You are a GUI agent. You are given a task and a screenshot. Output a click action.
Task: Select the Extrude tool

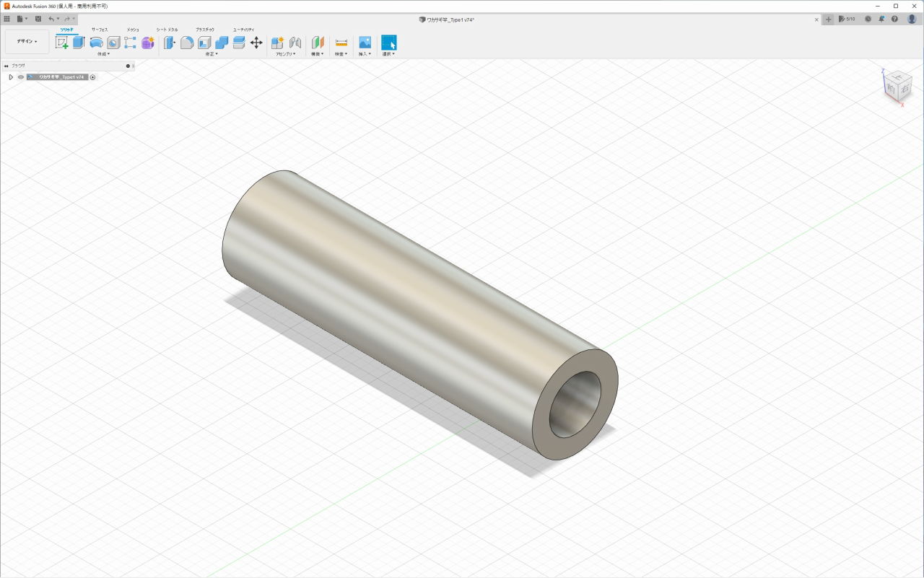[79, 43]
